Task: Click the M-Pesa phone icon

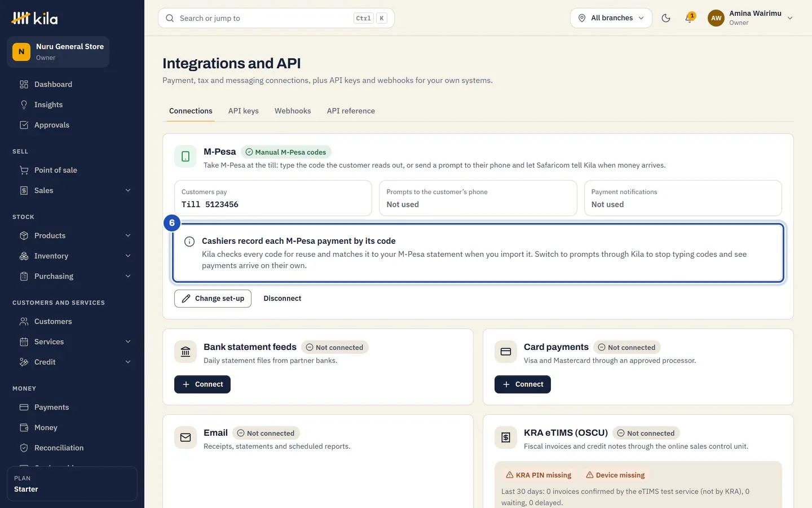Action: click(186, 156)
